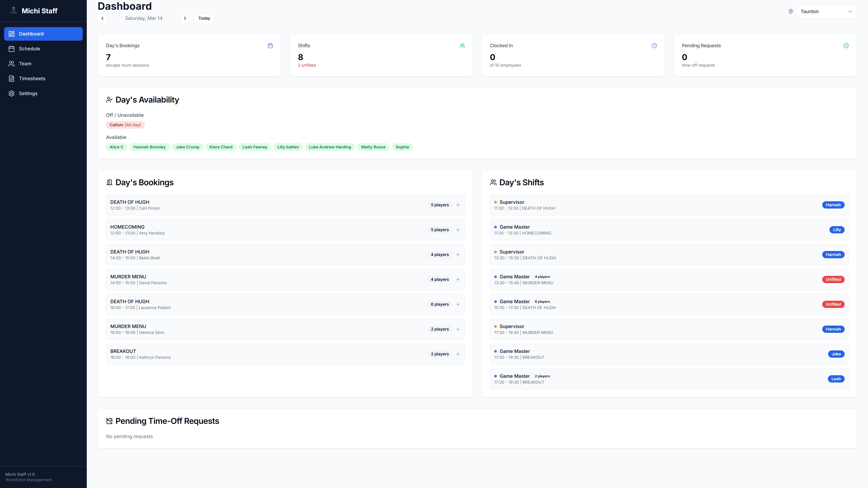868x488 pixels.
Task: Click the location pin icon beside Taunton
Action: pyautogui.click(x=790, y=11)
